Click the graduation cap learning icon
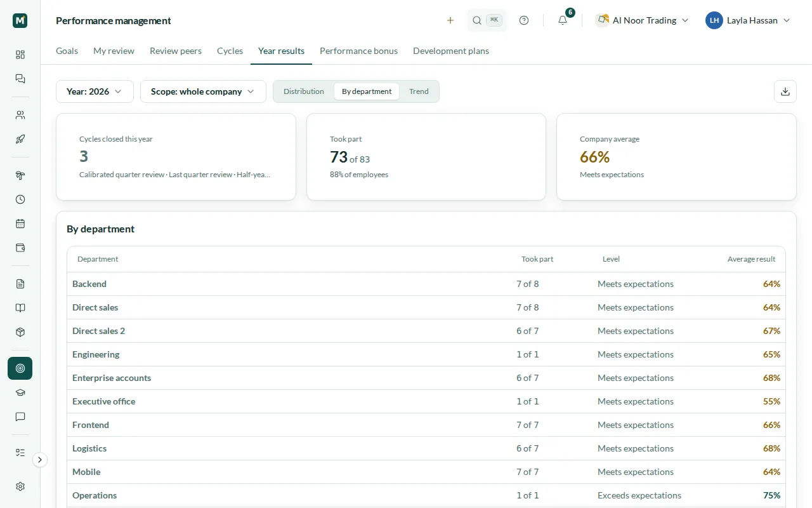812x508 pixels. [x=20, y=392]
